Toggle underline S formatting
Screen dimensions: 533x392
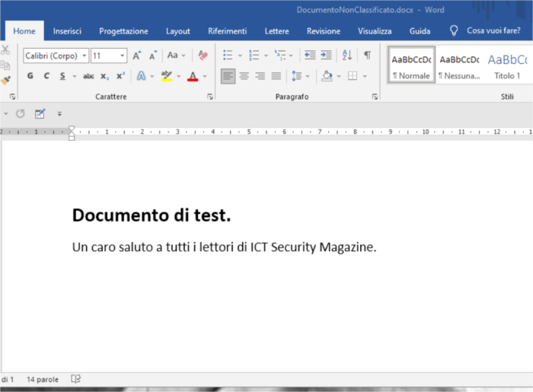point(62,76)
